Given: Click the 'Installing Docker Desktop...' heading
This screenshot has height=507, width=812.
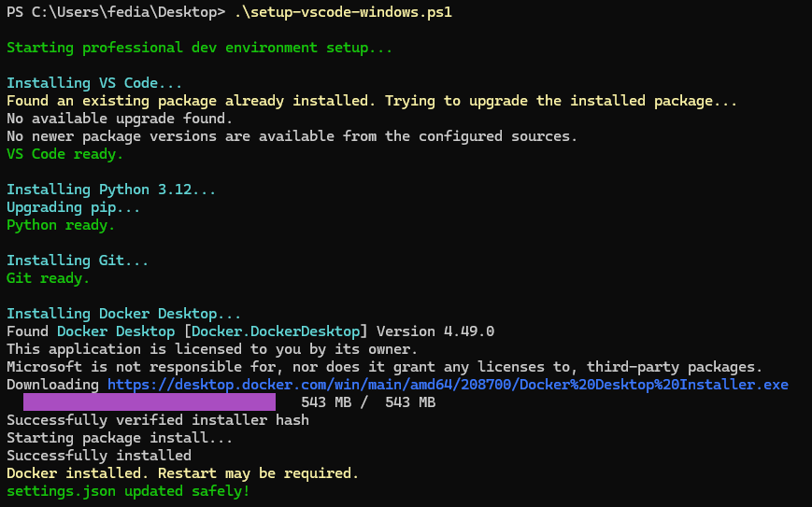Looking at the screenshot, I should (123, 314).
